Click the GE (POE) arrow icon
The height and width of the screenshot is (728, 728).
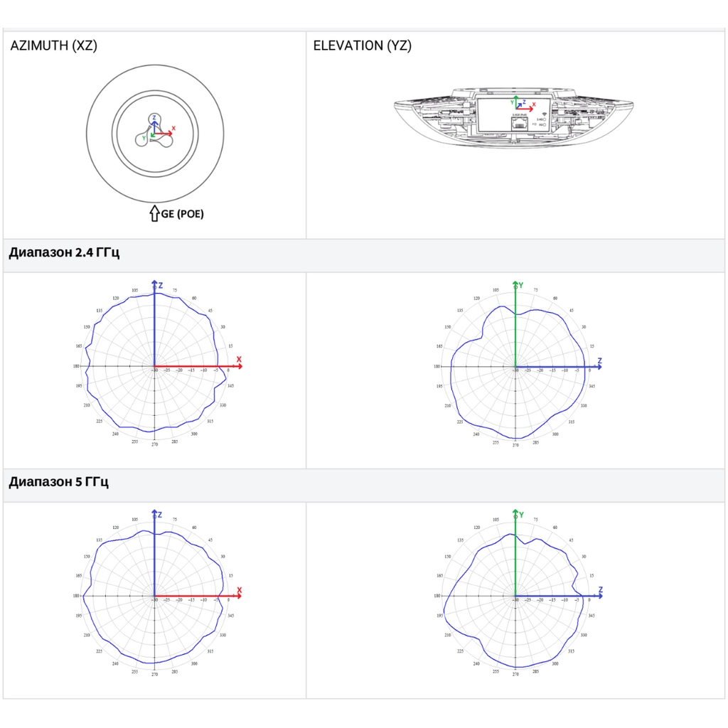pyautogui.click(x=154, y=213)
